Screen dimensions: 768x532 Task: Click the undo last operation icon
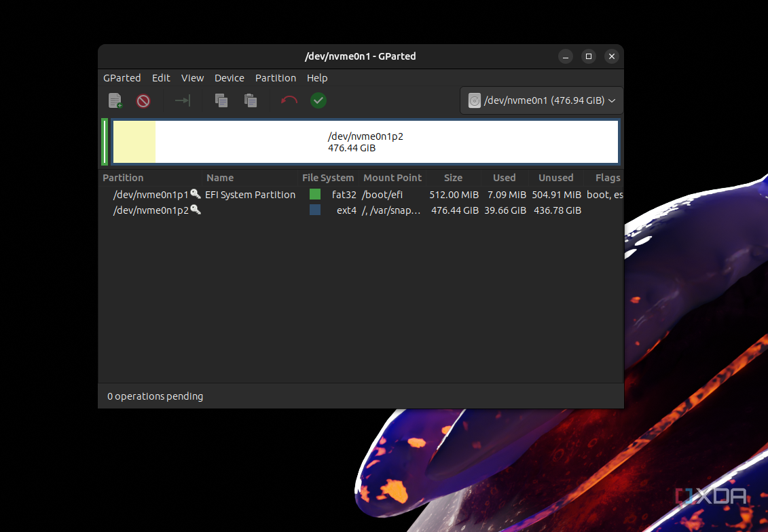click(x=289, y=100)
